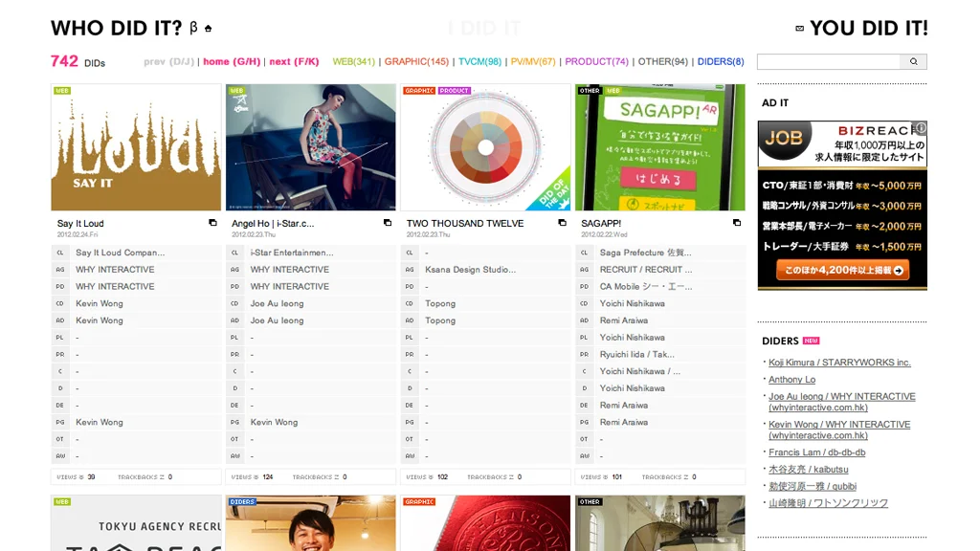Filter by OTHER(94) category

(662, 62)
